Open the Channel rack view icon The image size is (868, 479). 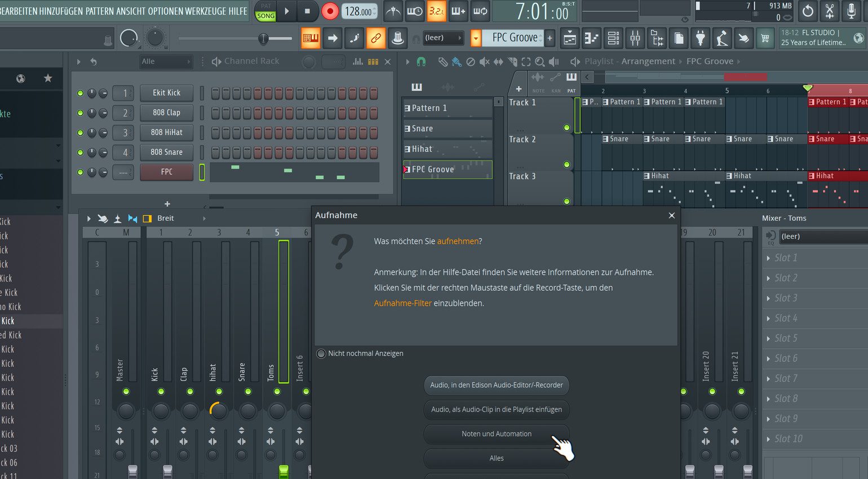[x=613, y=38]
